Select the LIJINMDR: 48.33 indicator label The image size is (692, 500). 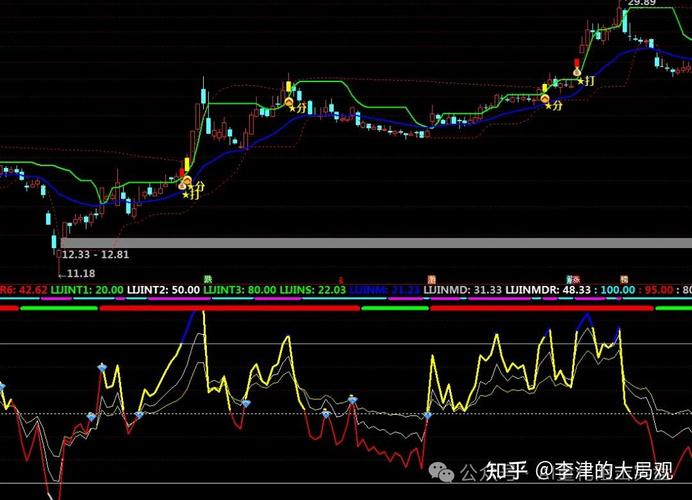[548, 290]
